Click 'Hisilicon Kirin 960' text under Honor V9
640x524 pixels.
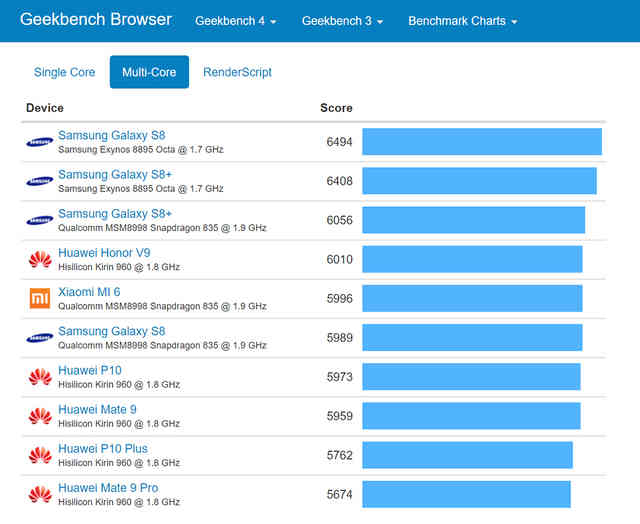95,267
